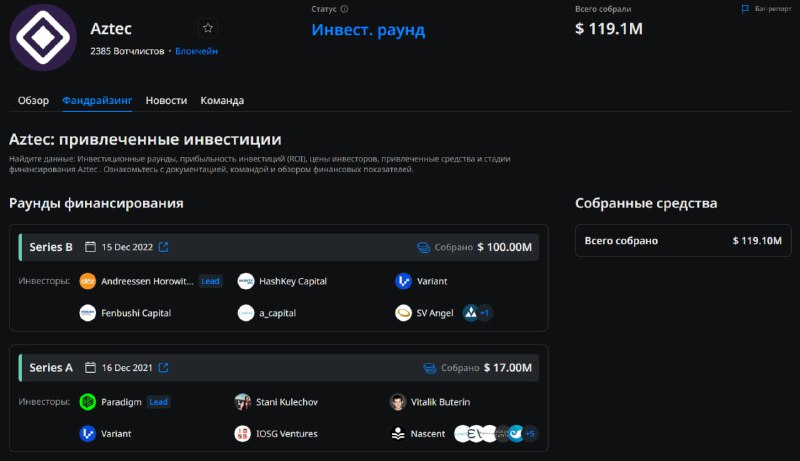Open the HashKey Capital investor
The width and height of the screenshot is (800, 461).
click(293, 281)
